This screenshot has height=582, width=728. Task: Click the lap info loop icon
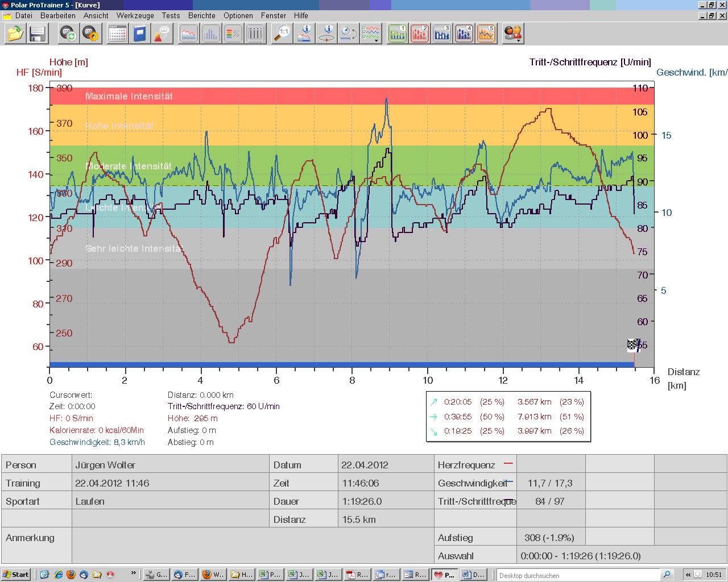coord(326,34)
